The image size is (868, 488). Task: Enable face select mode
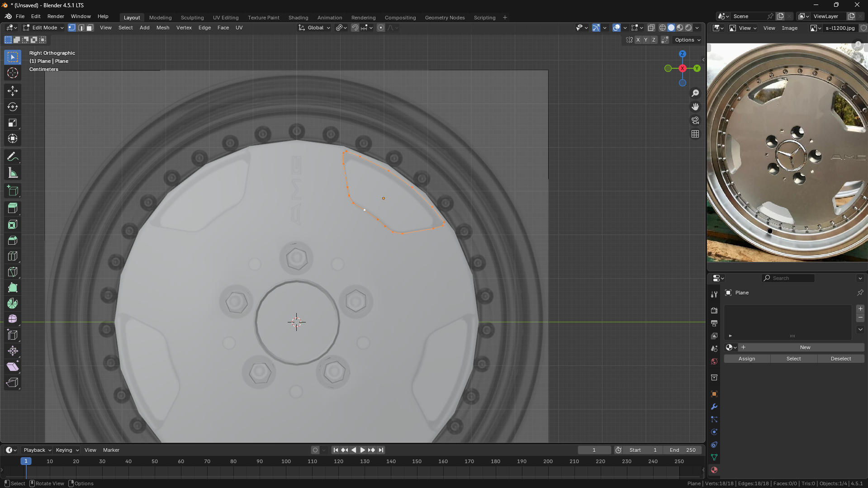point(90,28)
